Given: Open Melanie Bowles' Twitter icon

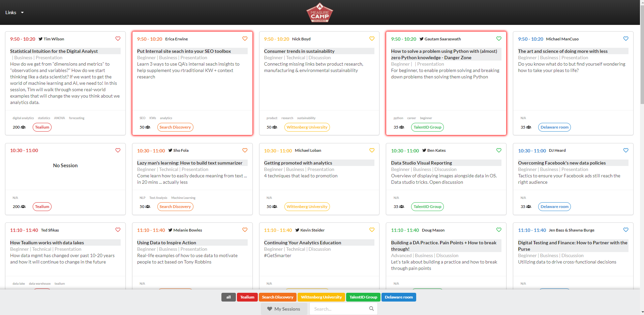Looking at the screenshot, I should tap(170, 230).
